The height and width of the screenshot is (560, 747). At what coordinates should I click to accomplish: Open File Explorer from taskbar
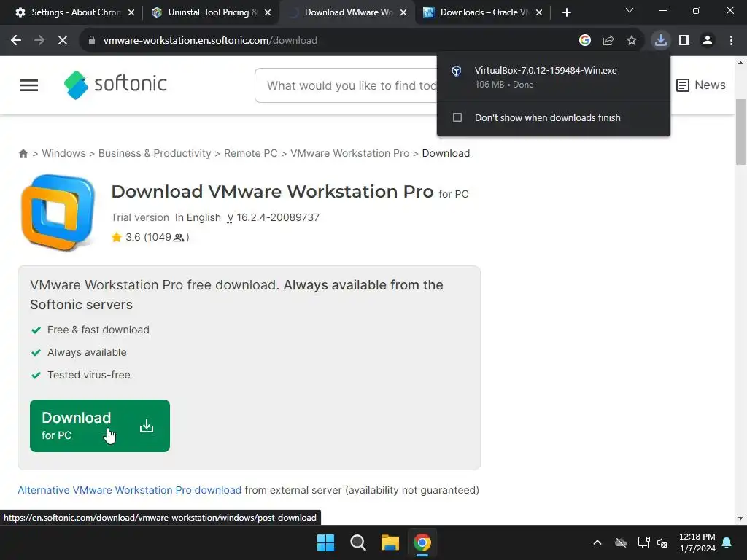[390, 542]
